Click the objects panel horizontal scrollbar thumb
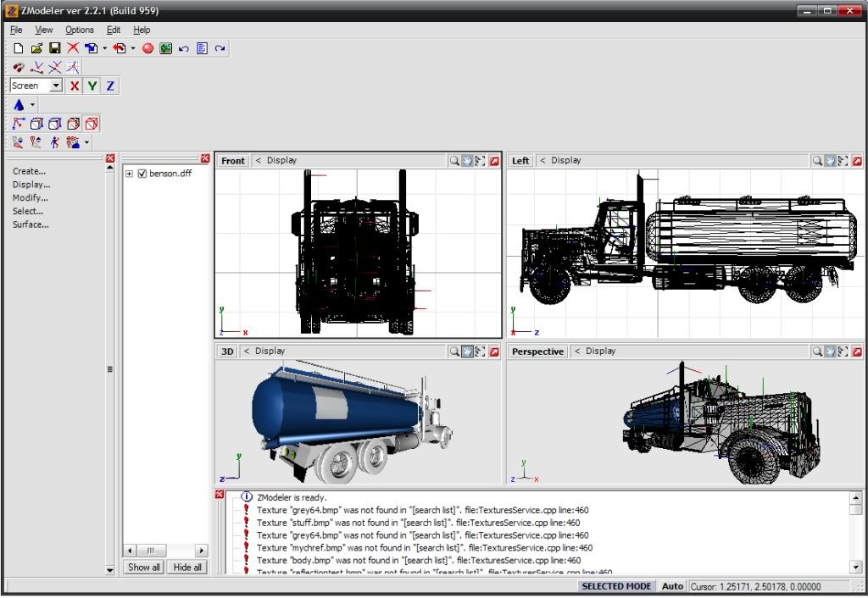 coord(150,551)
